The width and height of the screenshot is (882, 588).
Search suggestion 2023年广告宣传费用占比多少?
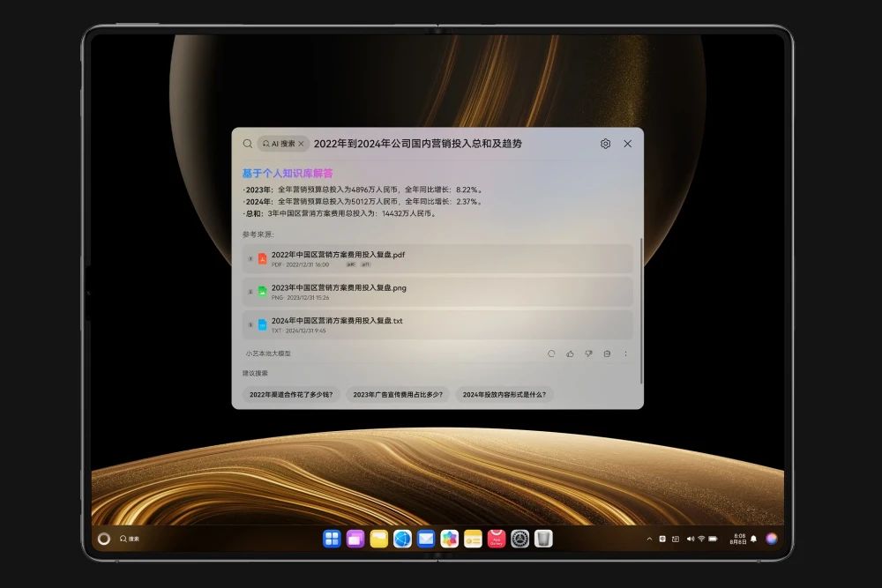coord(398,395)
